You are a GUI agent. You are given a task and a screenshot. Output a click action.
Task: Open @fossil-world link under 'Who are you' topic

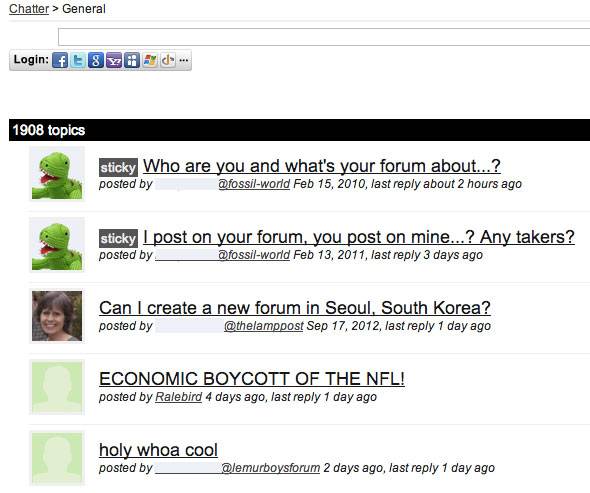[254, 184]
